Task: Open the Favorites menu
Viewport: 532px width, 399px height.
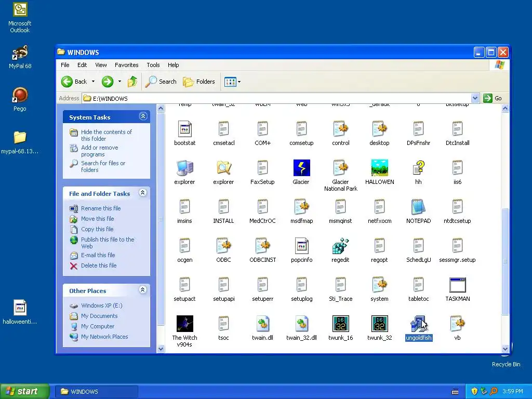Action: (x=127, y=65)
